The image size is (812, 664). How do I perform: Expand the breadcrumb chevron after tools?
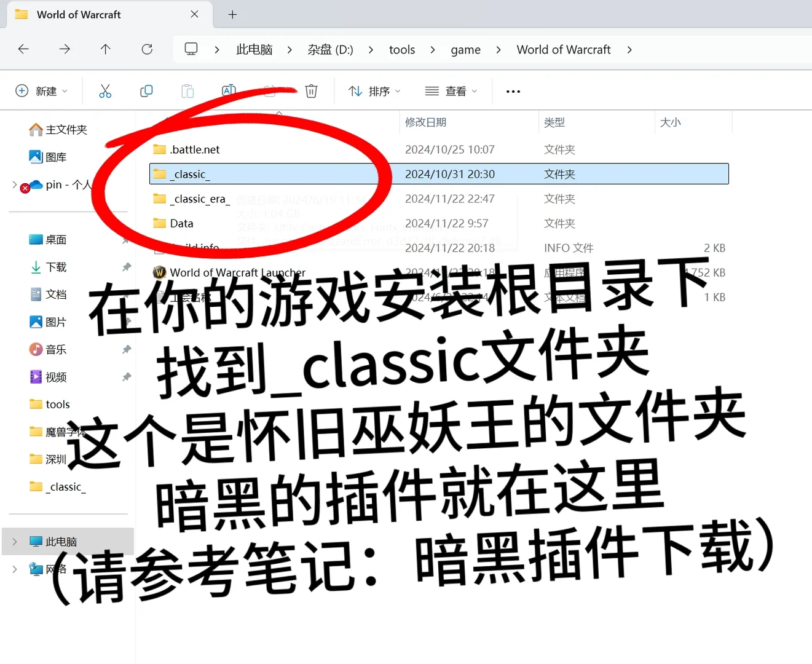pyautogui.click(x=433, y=50)
